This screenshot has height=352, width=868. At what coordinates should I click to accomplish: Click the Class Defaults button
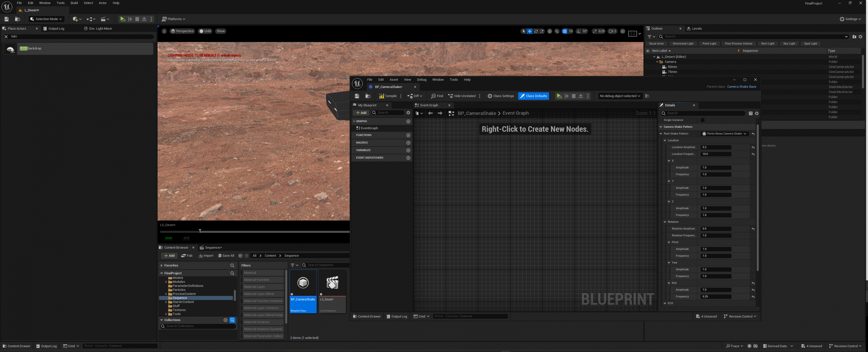pos(533,96)
